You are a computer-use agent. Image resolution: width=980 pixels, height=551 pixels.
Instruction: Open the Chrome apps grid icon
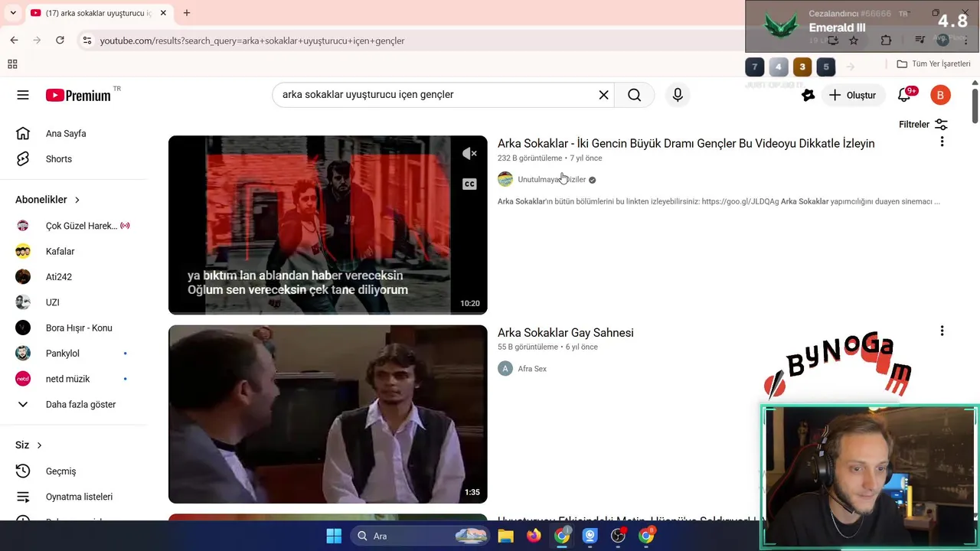pos(12,64)
